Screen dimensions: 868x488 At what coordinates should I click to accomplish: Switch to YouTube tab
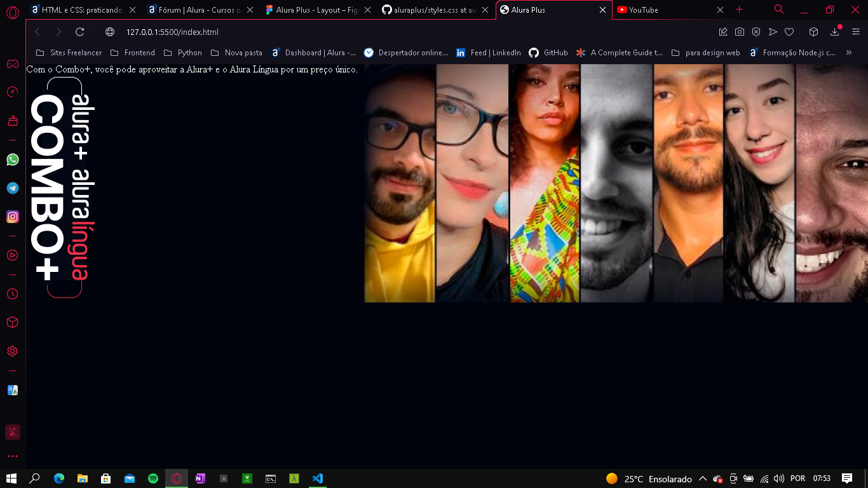pos(671,10)
